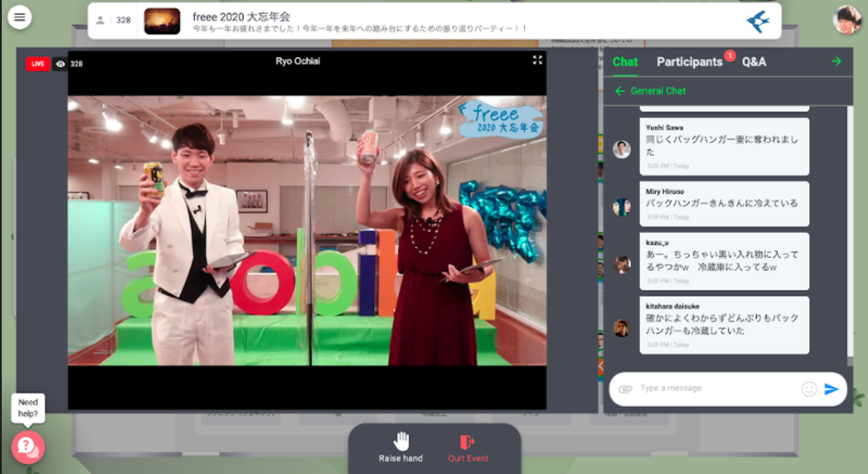Click Miry Hirono's avatar
This screenshot has width=868, height=474.
(621, 207)
